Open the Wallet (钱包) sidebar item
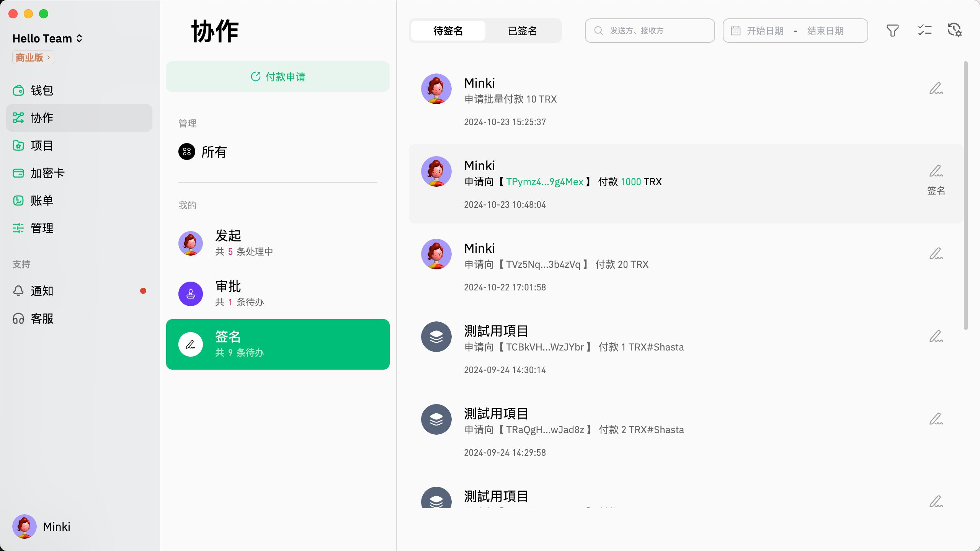Screen dimensions: 980x551 pyautogui.click(x=42, y=91)
